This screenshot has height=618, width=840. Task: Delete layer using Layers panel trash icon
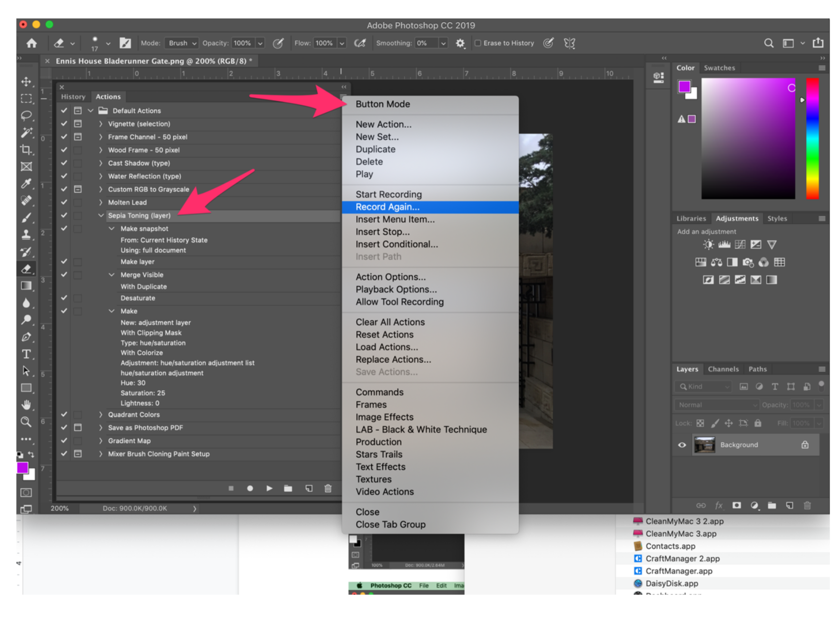(x=807, y=505)
